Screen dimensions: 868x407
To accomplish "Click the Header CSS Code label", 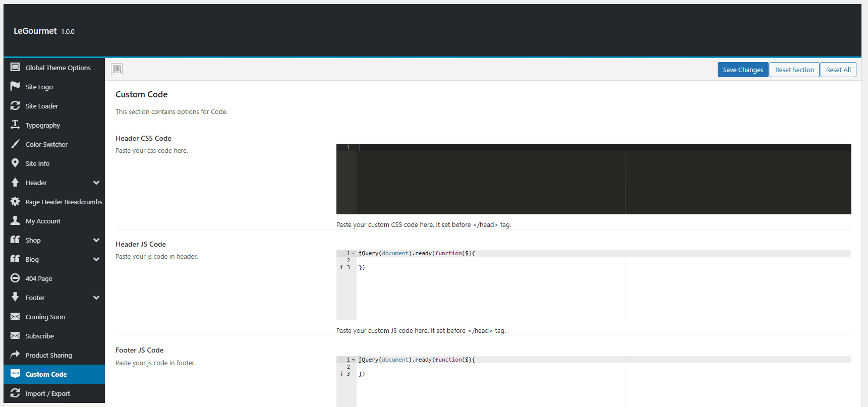I will [x=143, y=138].
